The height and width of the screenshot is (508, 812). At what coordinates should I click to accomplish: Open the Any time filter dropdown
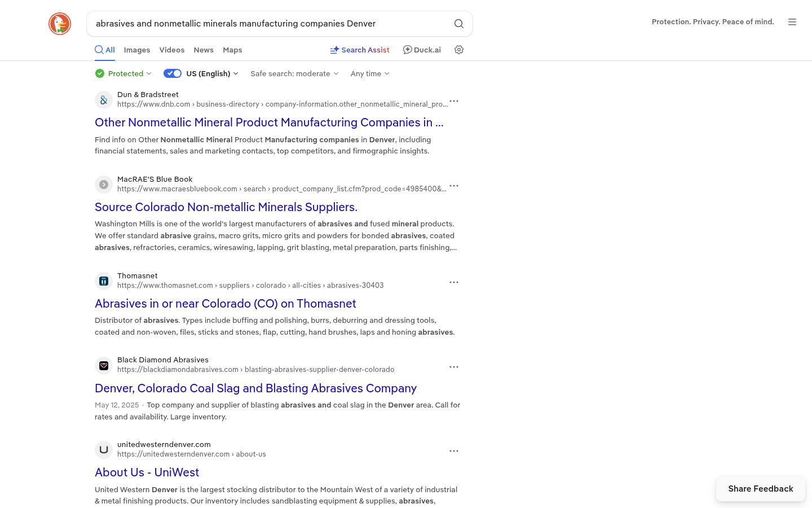click(x=370, y=73)
